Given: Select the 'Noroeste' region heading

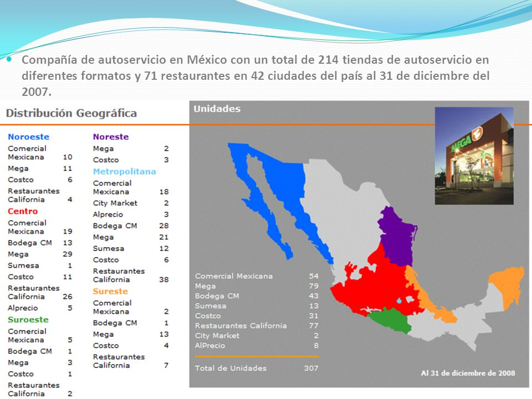Looking at the screenshot, I should coord(28,137).
